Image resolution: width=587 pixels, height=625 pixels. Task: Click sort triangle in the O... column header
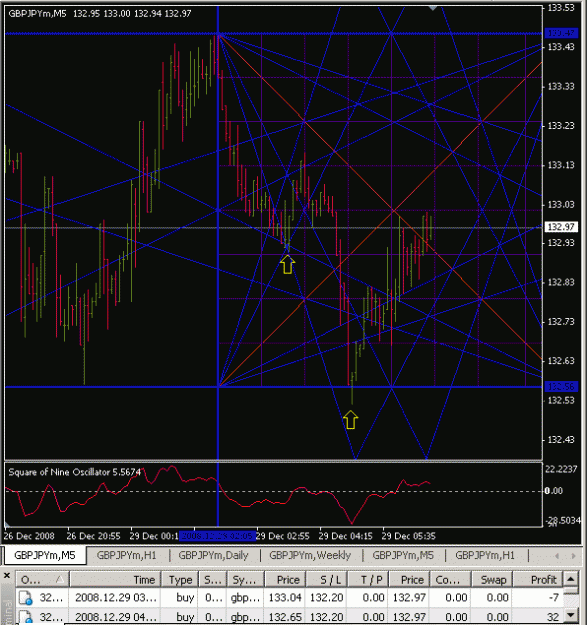(x=60, y=580)
